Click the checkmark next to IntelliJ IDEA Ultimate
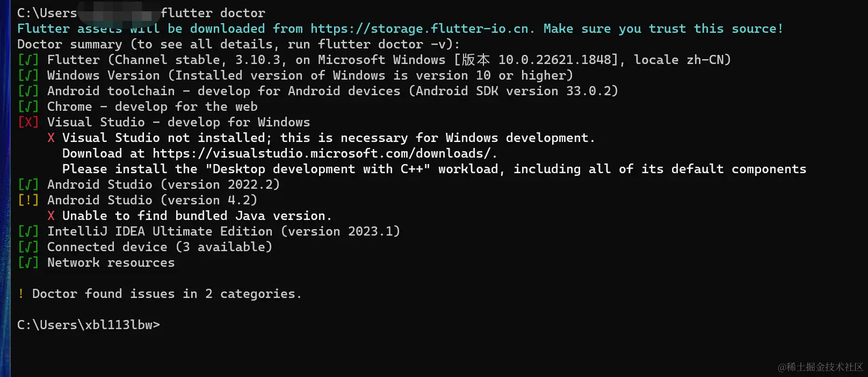Screen dimensions: 868x377 point(28,231)
